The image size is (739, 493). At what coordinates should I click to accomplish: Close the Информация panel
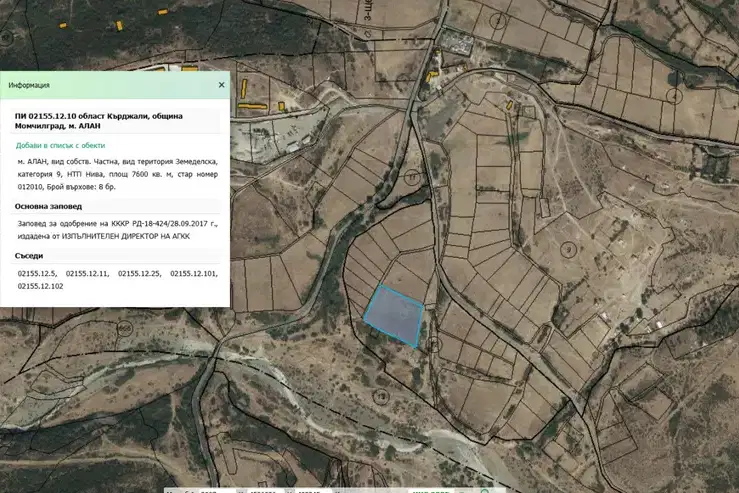pyautogui.click(x=222, y=85)
